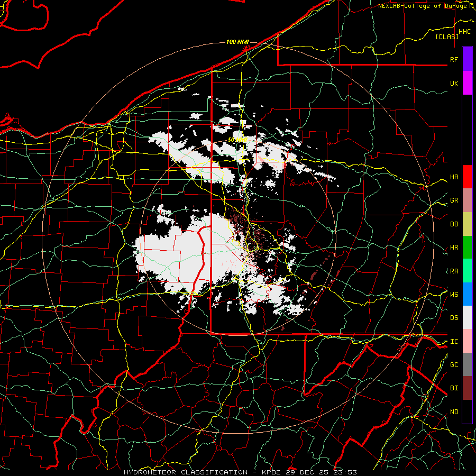The image size is (476, 476).
Task: Click the GC legend label
Action: click(454, 364)
